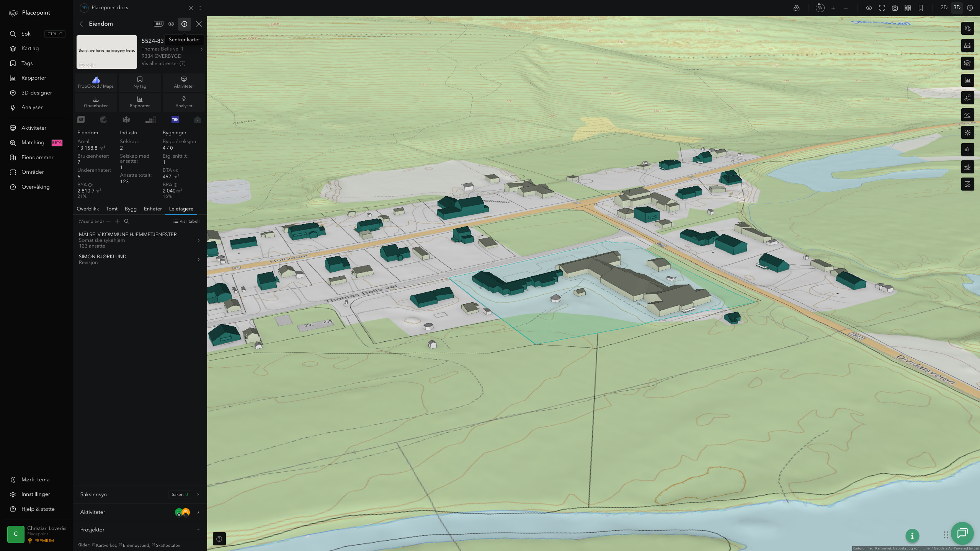Viewport: 980px width, 551px height.
Task: Switch to the Overblikk tab
Action: 88,209
